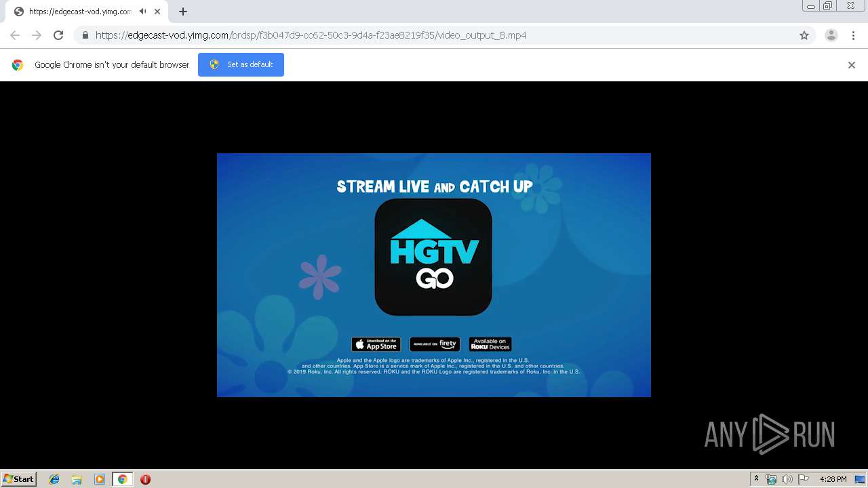Click the red Opera taskbar icon

coord(145,479)
